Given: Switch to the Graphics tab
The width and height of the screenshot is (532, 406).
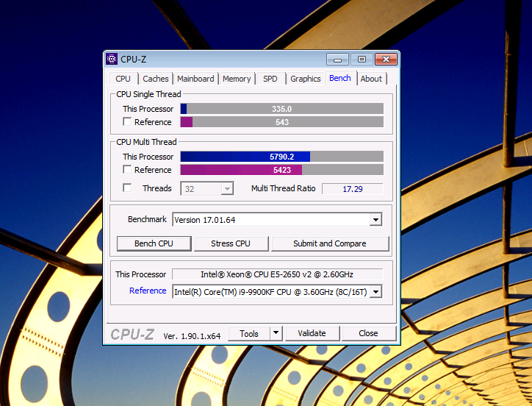Looking at the screenshot, I should point(306,79).
